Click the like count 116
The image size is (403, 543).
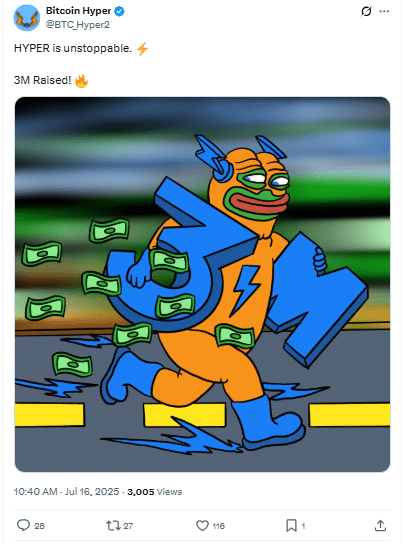(x=218, y=526)
